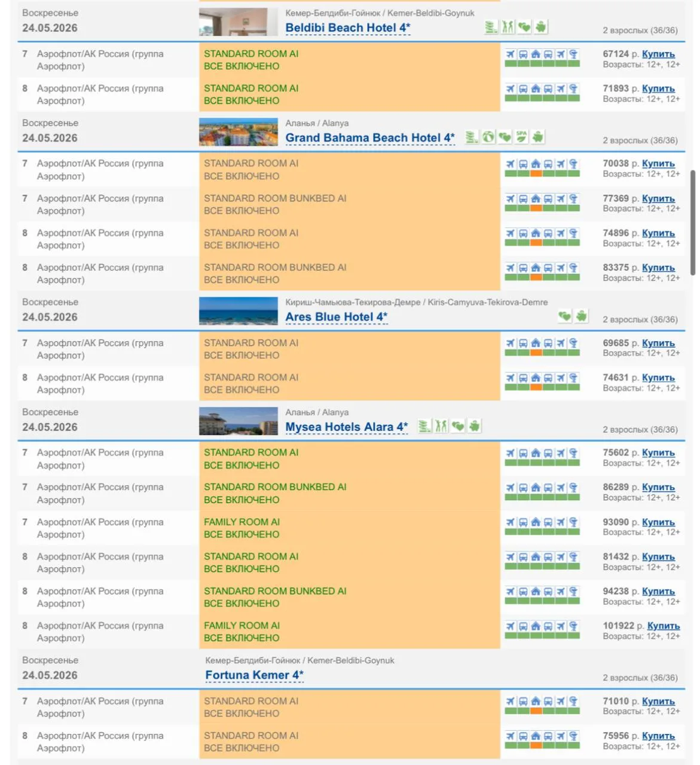This screenshot has width=700, height=765.
Task: Click price 71010 р. text
Action: [620, 702]
